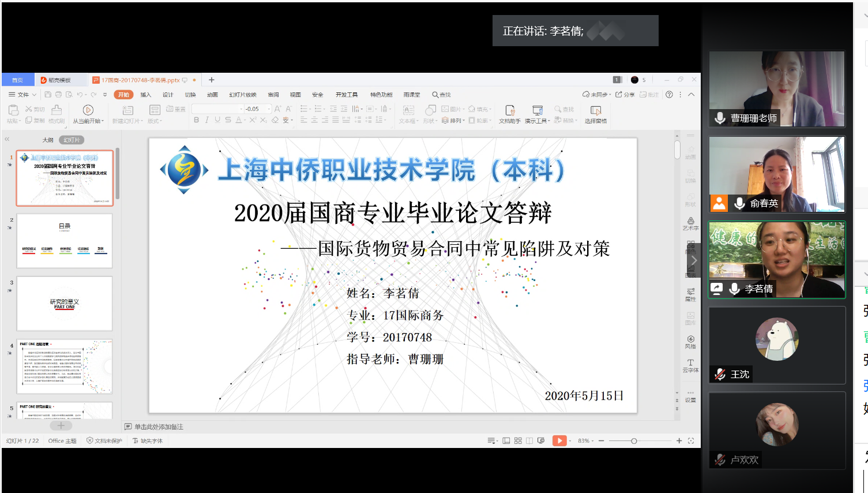The image size is (868, 493).
Task: Collapse the ribbon with the up chevron
Action: pyautogui.click(x=691, y=95)
